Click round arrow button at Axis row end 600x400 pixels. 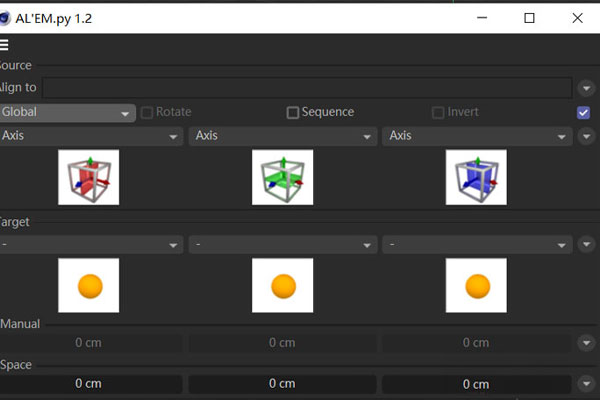click(587, 136)
